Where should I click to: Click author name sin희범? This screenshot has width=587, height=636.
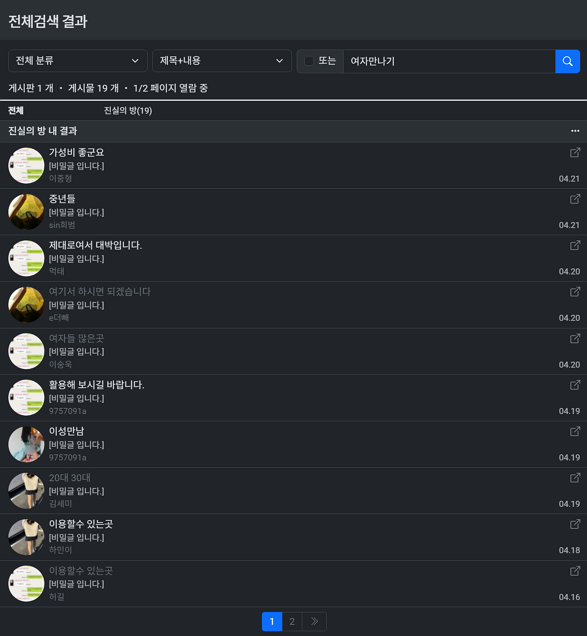[62, 225]
